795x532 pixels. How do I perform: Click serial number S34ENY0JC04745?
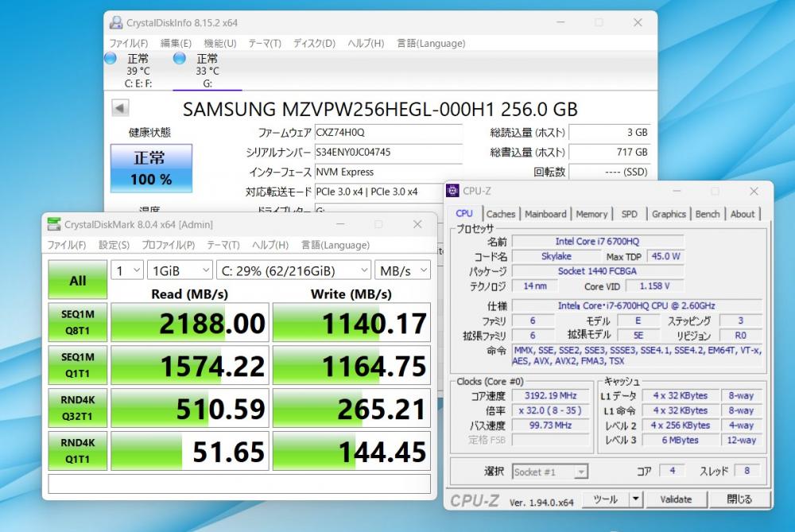388,152
